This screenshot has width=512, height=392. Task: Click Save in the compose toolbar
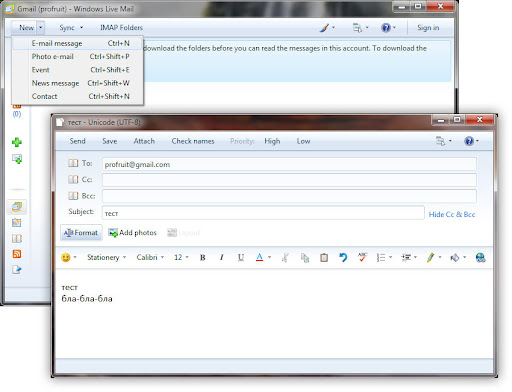pos(109,141)
